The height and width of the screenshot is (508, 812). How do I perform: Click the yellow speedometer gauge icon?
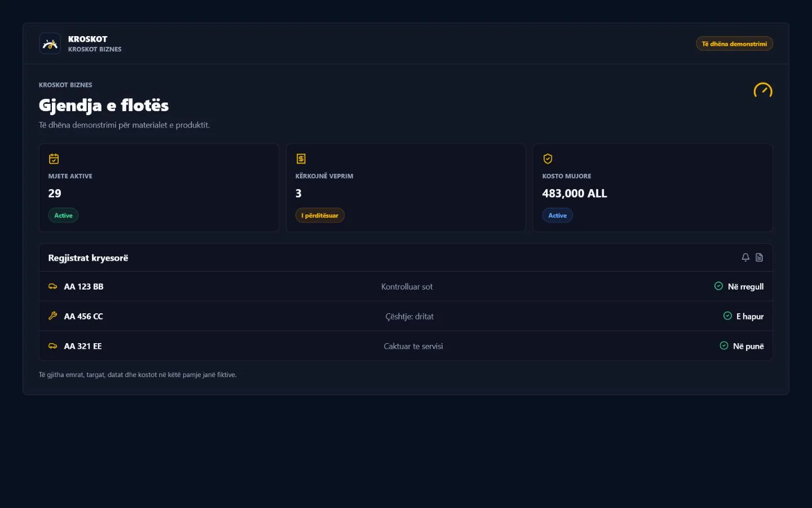tap(763, 90)
